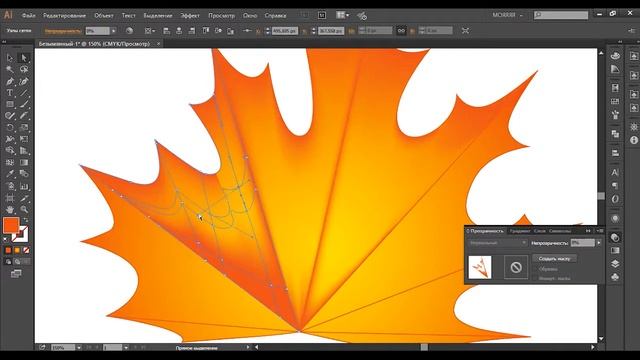Select the Magic Wand tool
Viewport: 640px width, 360px height.
point(10,69)
